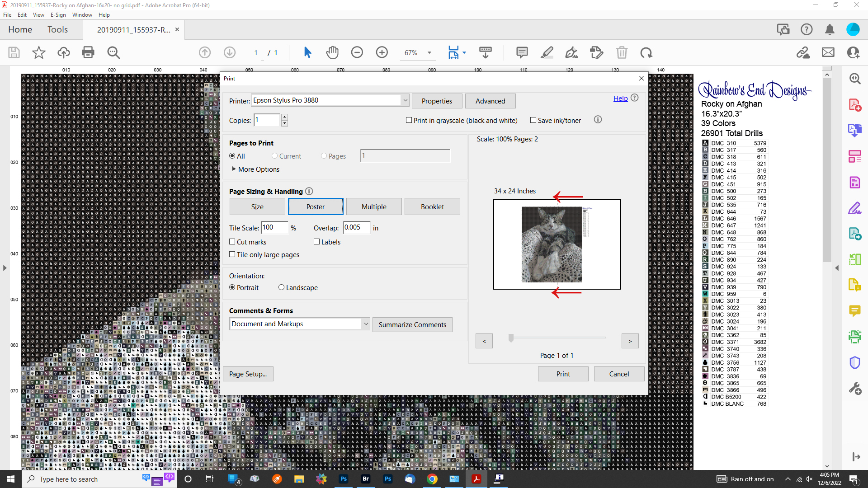The width and height of the screenshot is (868, 488).
Task: Open the Edit menu
Action: [22, 15]
